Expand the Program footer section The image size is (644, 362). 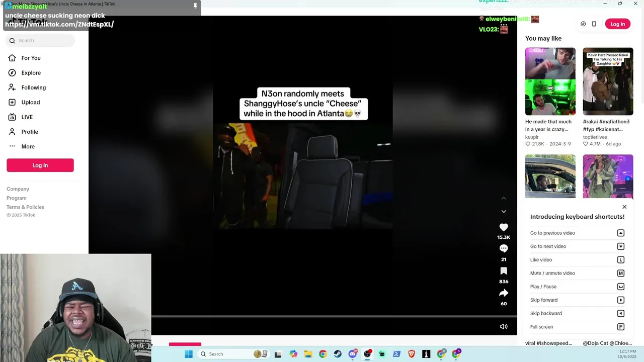pos(16,198)
